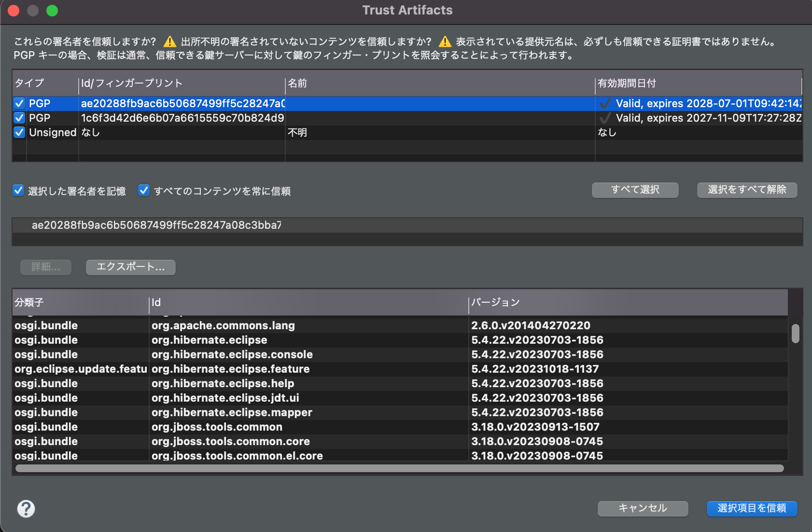
Task: Click the warning icon about unsigned content
Action: click(169, 41)
